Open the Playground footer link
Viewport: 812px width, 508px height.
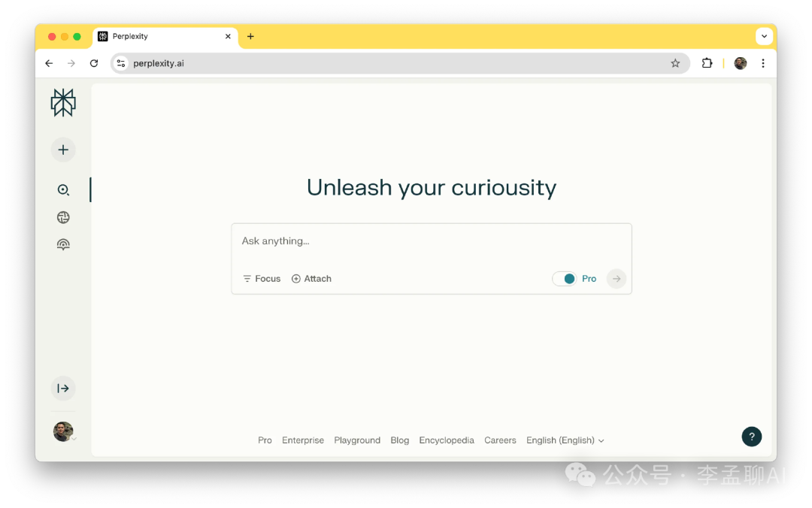[357, 440]
